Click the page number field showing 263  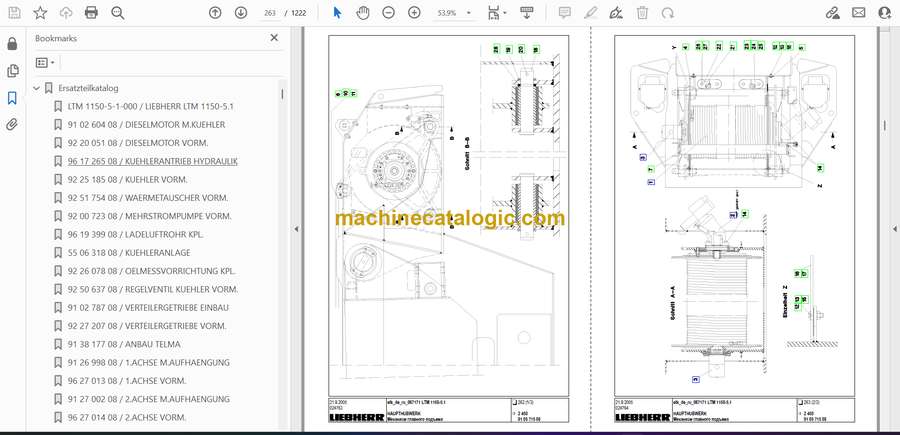[x=270, y=13]
